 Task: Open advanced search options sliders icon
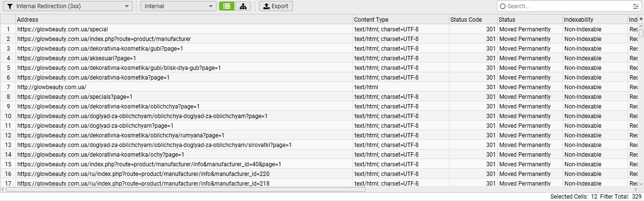click(x=635, y=6)
